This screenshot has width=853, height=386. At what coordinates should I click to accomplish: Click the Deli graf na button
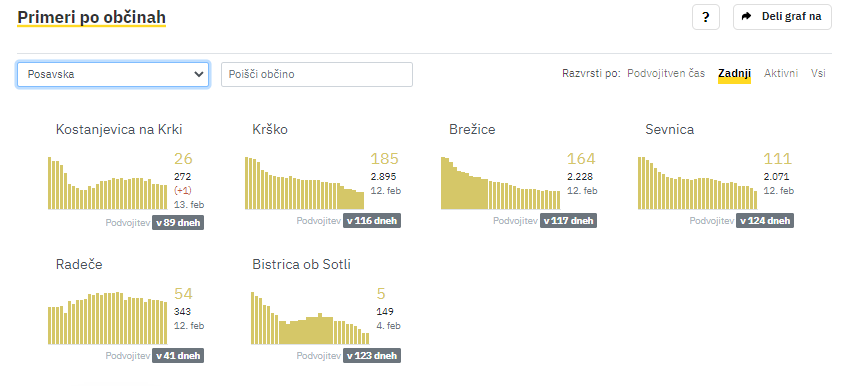point(782,17)
